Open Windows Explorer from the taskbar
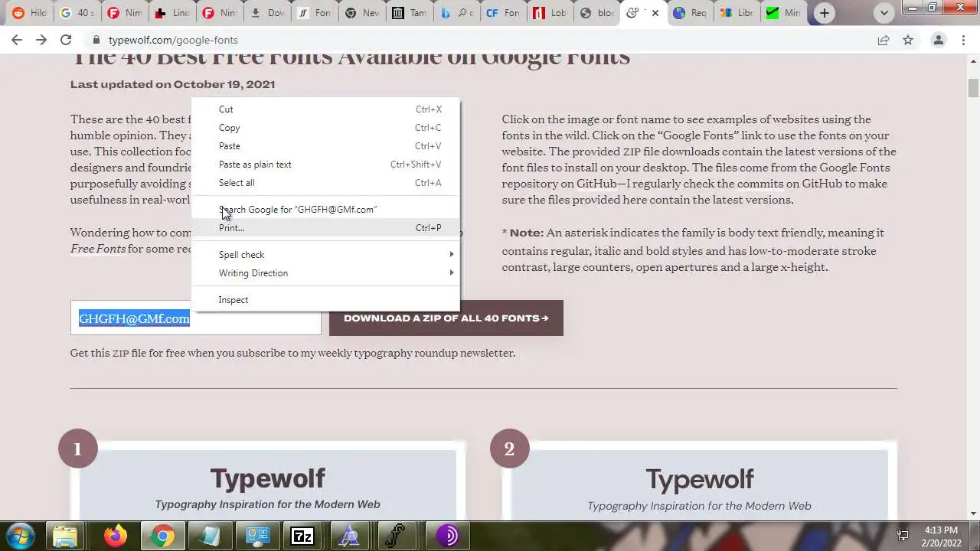This screenshot has width=980, height=551. pos(67,536)
